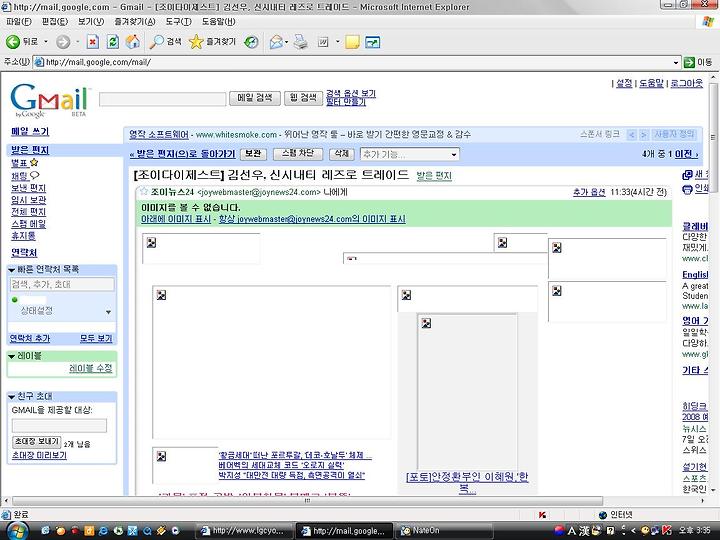Open the 받은 편지 inbox link in the sidebar

[x=30, y=150]
